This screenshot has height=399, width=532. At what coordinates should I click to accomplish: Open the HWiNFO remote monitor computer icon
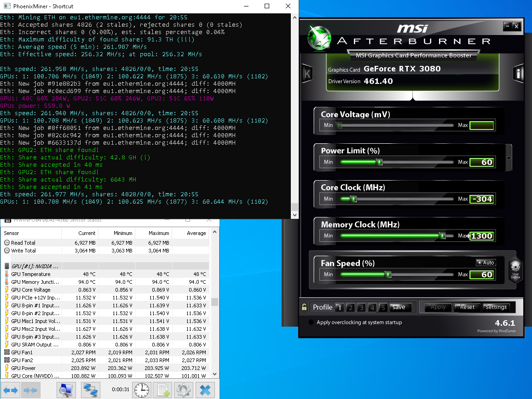tap(65, 390)
